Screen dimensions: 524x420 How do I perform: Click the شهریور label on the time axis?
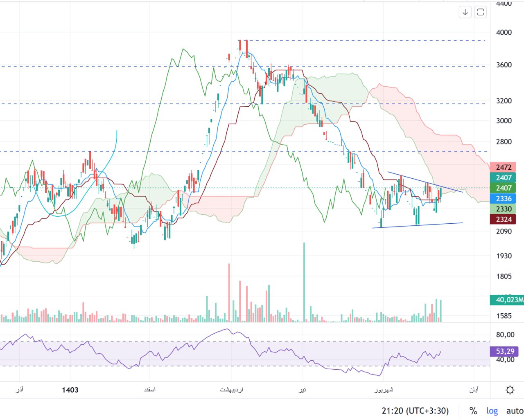point(384,390)
